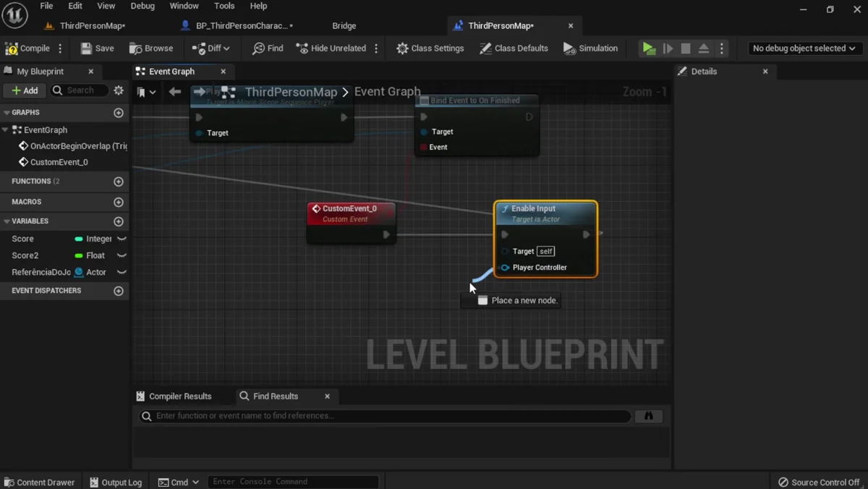Click Enable Input Player Controller pin
The width and height of the screenshot is (868, 489).
(x=505, y=268)
